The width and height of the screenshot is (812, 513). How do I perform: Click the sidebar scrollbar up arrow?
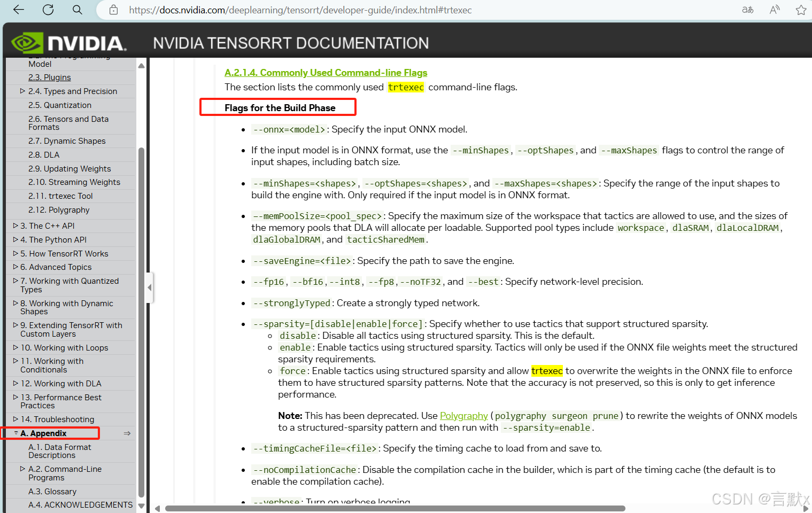click(x=142, y=66)
